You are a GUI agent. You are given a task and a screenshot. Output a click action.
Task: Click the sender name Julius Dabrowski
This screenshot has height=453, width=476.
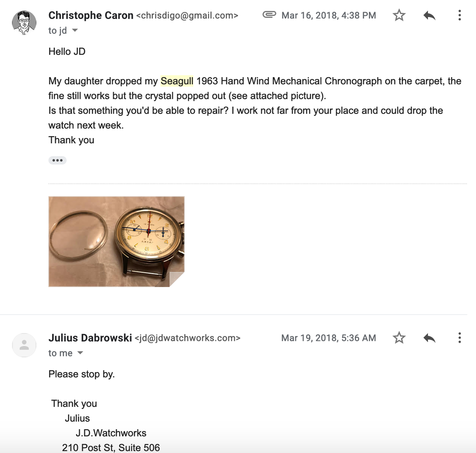90,338
